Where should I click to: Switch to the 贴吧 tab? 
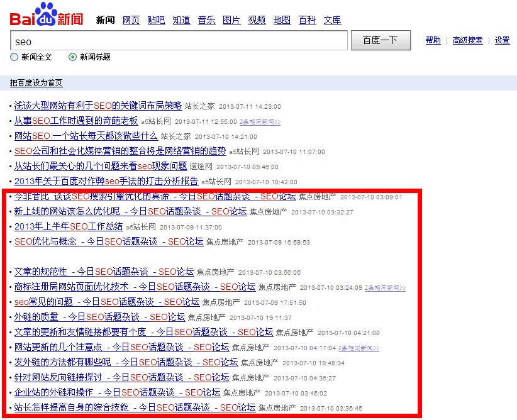[156, 20]
